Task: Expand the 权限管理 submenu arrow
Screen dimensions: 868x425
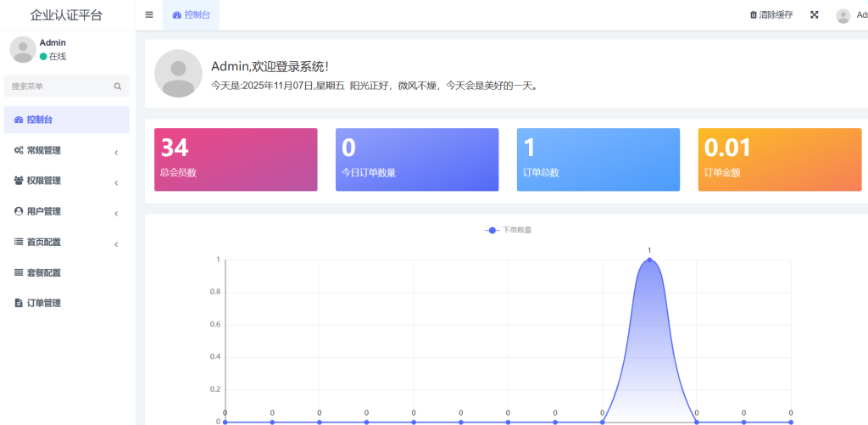Action: [x=115, y=182]
